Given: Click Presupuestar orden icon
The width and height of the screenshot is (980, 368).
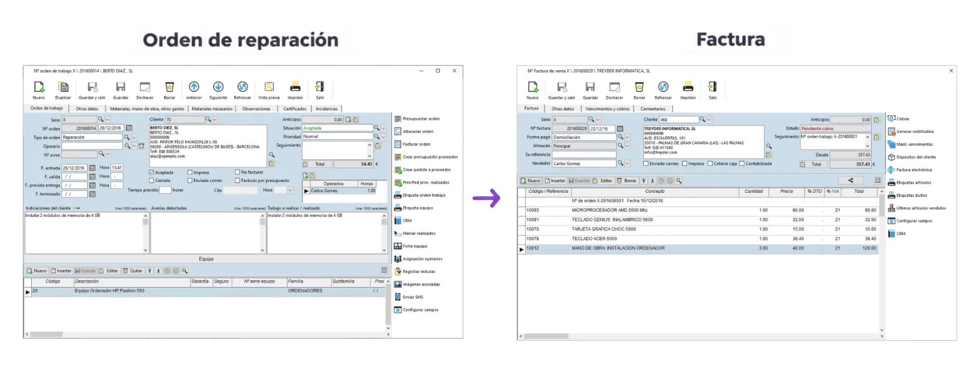Looking at the screenshot, I should [x=398, y=119].
